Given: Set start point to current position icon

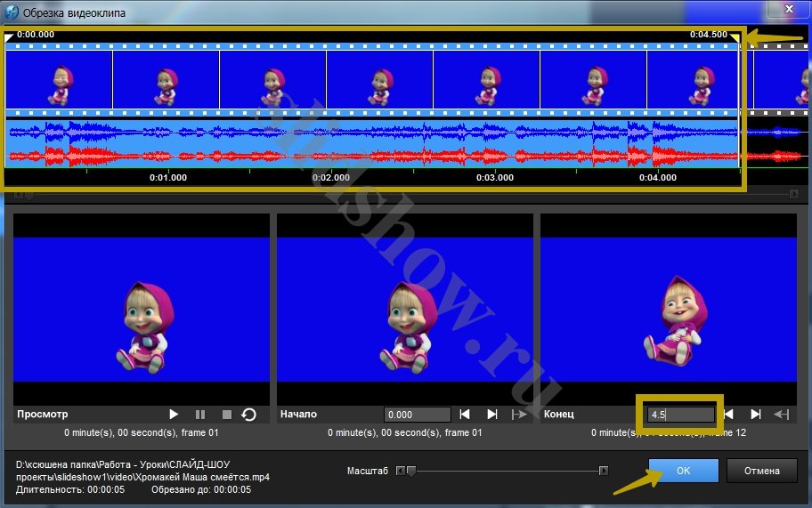Looking at the screenshot, I should (518, 415).
